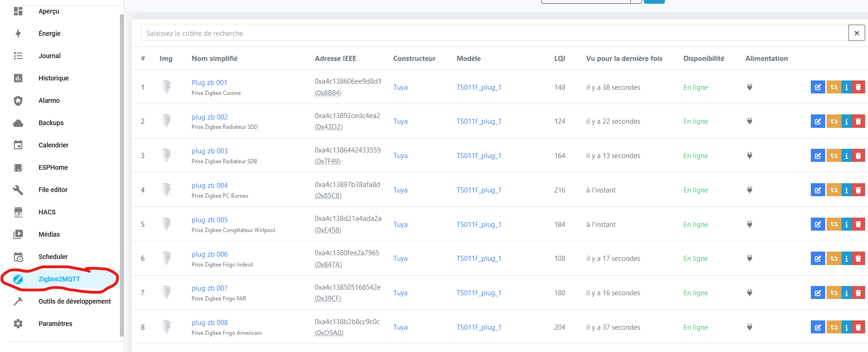The image size is (868, 352).
Task: Go to HACS in the sidebar
Action: tap(47, 212)
